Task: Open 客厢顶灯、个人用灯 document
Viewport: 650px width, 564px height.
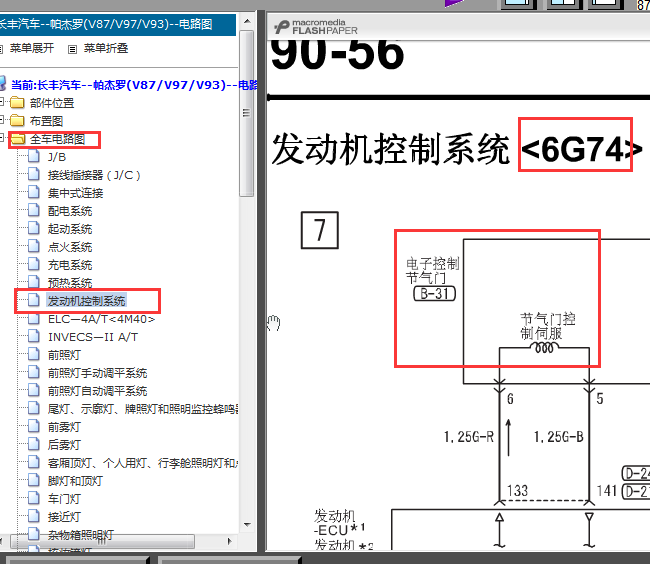Action: click(x=143, y=463)
